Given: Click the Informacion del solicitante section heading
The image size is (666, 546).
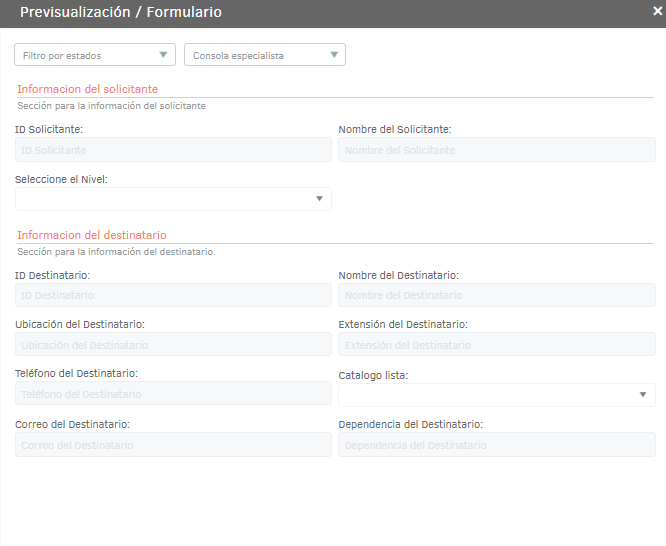Looking at the screenshot, I should tap(87, 89).
